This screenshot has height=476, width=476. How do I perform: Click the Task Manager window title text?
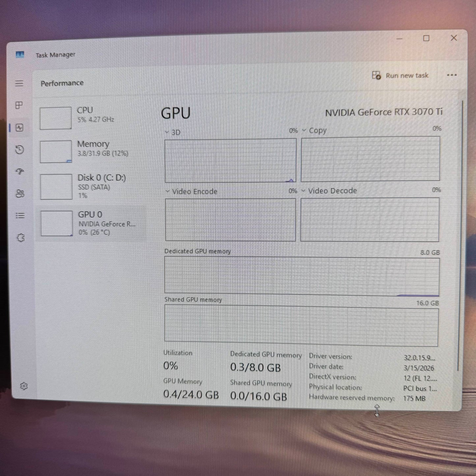click(x=55, y=55)
